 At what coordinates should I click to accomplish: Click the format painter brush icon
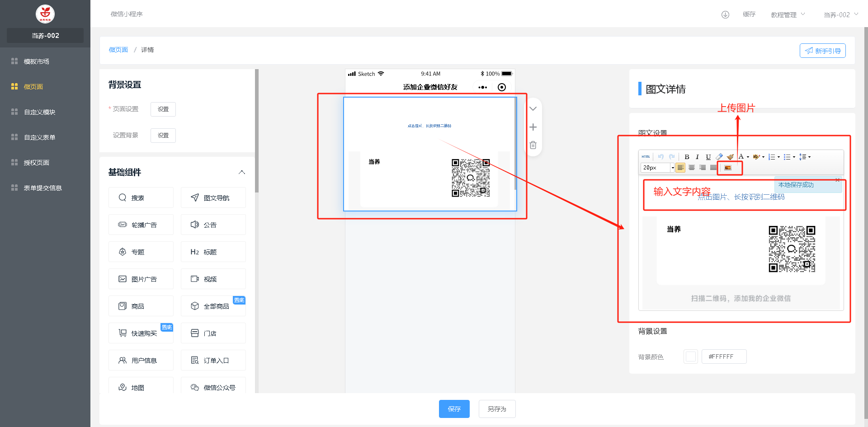(x=730, y=157)
